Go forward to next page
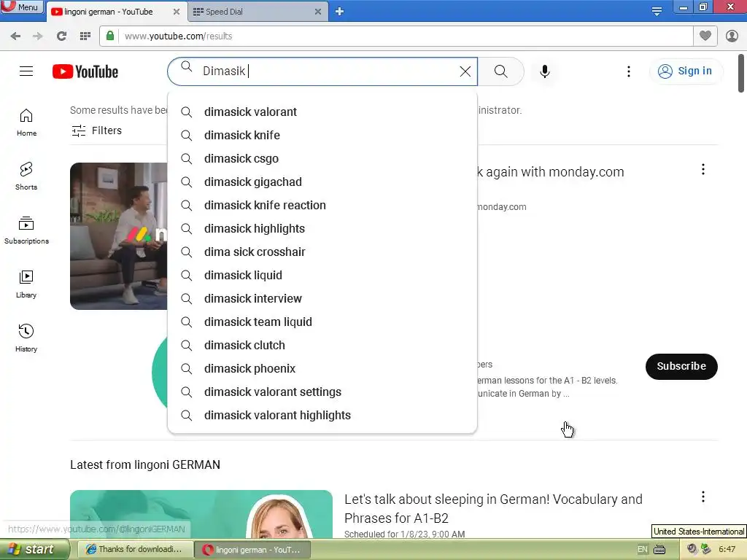This screenshot has width=747, height=560. (38, 36)
